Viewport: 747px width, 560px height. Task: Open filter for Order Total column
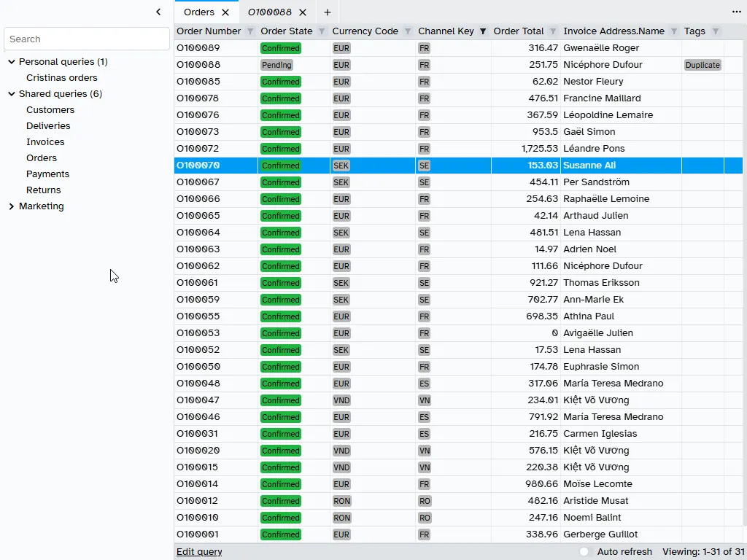pyautogui.click(x=553, y=31)
